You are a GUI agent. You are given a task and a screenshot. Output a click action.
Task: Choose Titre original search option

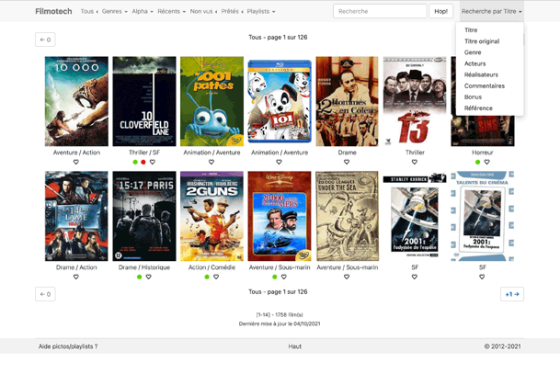point(482,41)
